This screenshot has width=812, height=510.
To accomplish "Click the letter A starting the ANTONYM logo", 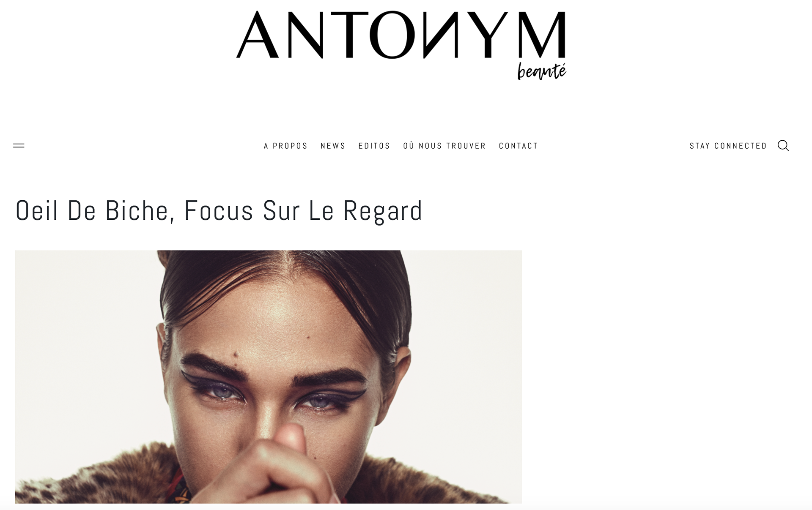I will click(257, 35).
